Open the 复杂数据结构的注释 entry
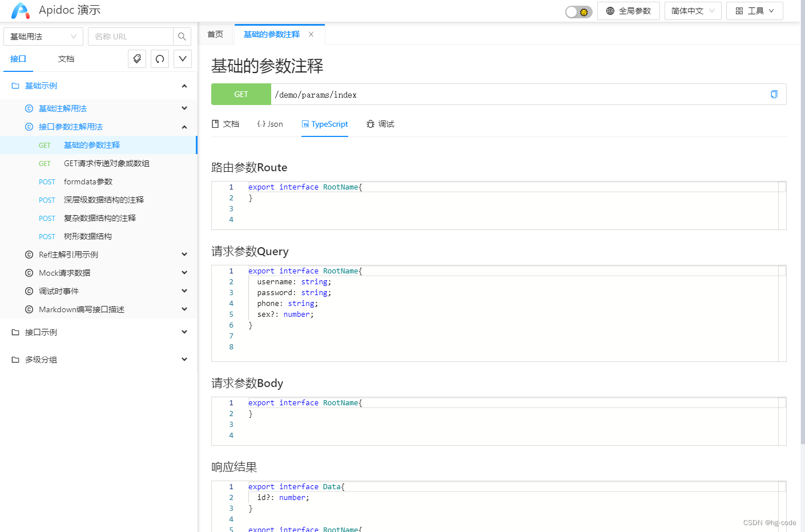The height and width of the screenshot is (532, 805). [x=99, y=218]
